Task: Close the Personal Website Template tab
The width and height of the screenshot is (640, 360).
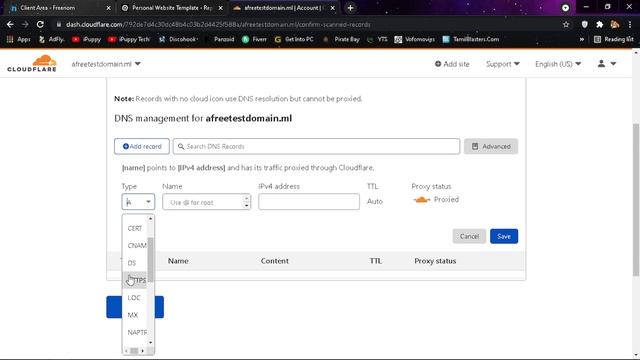Action: click(x=220, y=8)
